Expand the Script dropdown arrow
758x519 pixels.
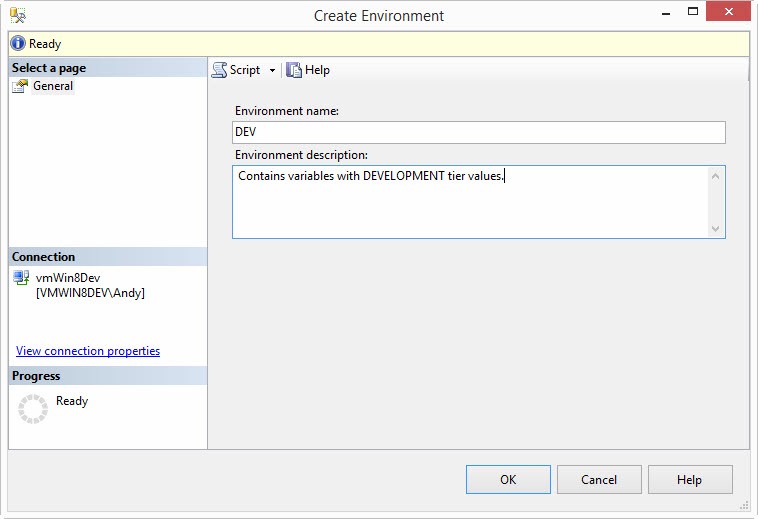(272, 71)
